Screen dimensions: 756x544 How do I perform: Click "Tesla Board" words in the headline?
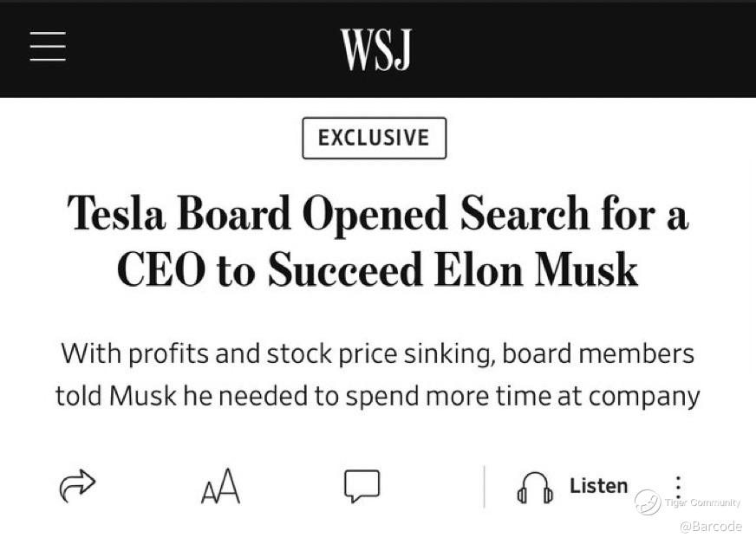coord(179,213)
